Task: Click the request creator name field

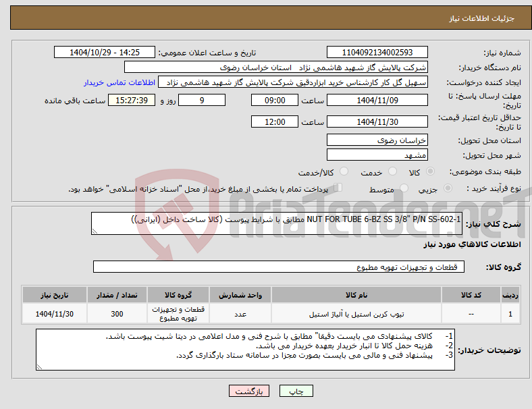Action: click(x=293, y=82)
